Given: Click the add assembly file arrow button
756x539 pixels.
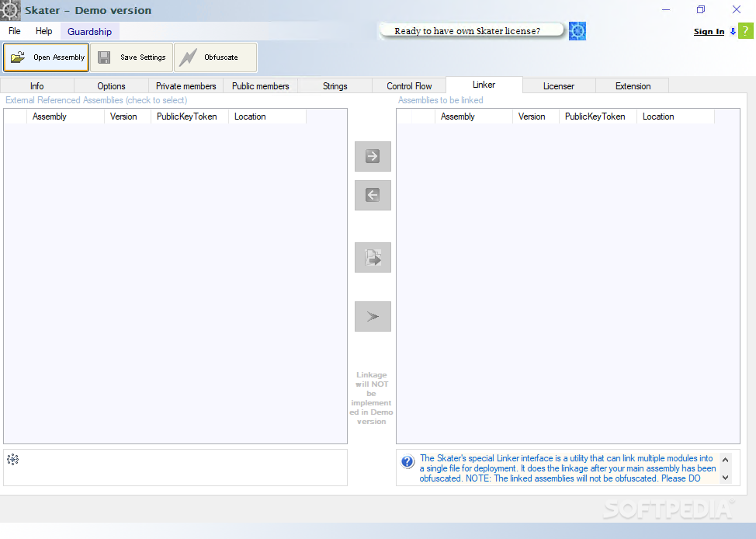Looking at the screenshot, I should pos(373,257).
